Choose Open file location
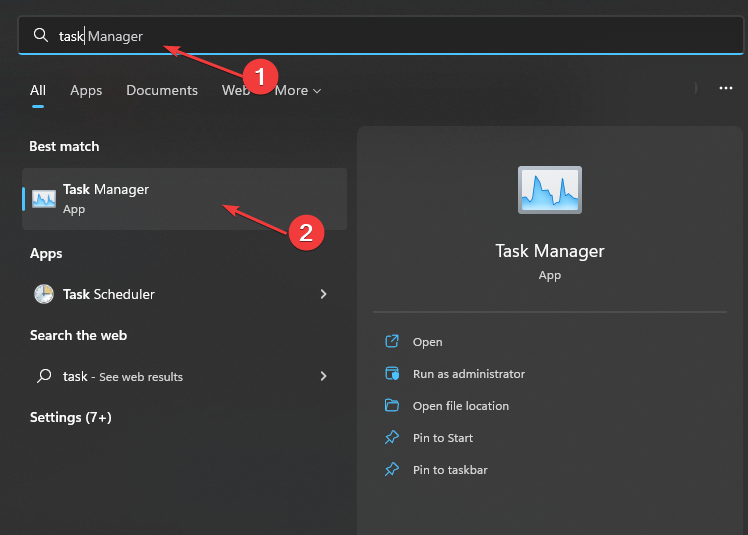 pos(461,406)
